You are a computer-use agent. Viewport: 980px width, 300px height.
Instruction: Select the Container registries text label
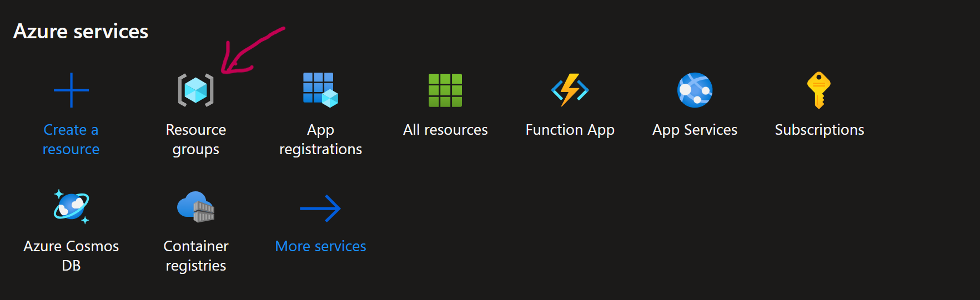click(195, 256)
